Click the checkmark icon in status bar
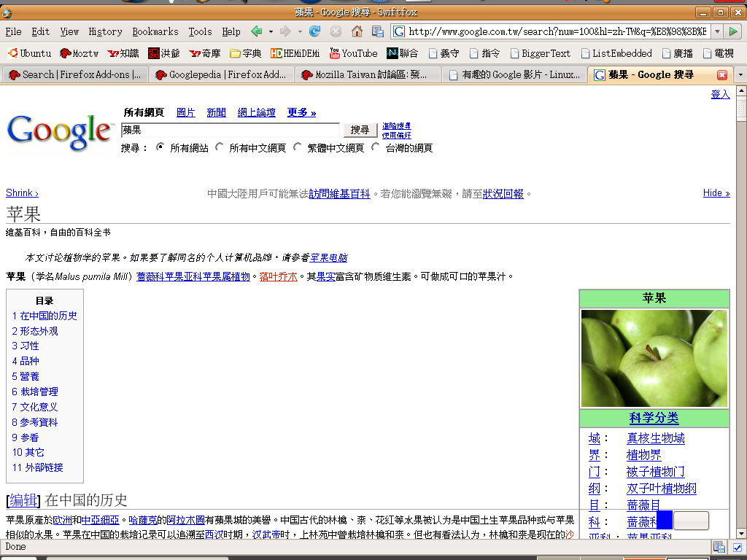This screenshot has width=747, height=560. point(737,547)
